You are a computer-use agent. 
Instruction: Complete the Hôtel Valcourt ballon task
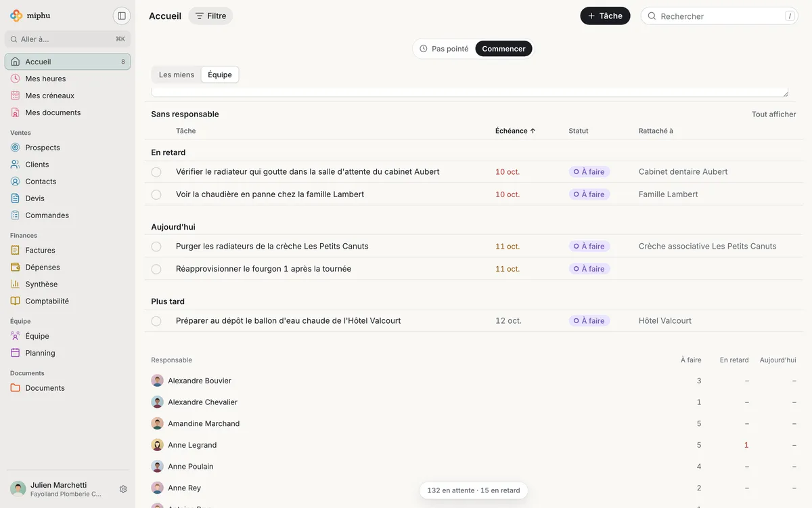point(156,321)
